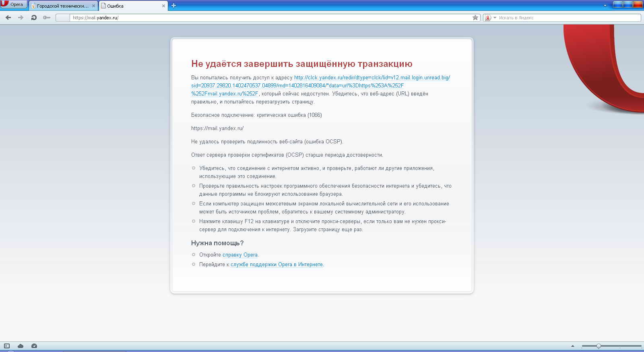The width and height of the screenshot is (644, 352).
Task: Click the heading 'Не удаётся завершить защищённую транзакцию'
Action: pos(302,64)
